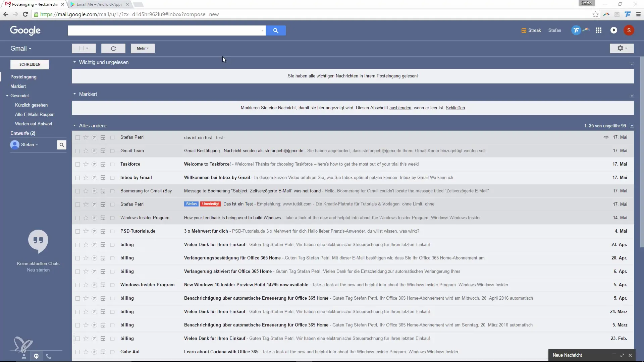Click Neu starten under Keine aktuellen Chats

click(38, 270)
